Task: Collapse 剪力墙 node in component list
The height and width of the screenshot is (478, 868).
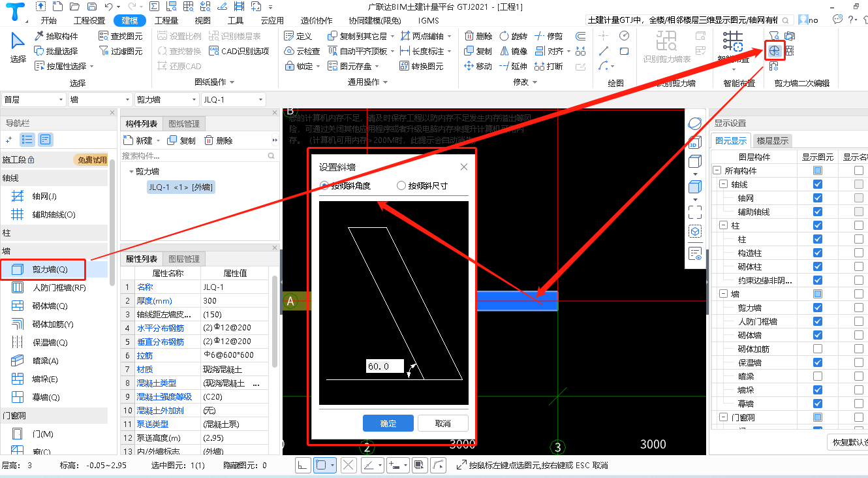Action: coord(131,172)
